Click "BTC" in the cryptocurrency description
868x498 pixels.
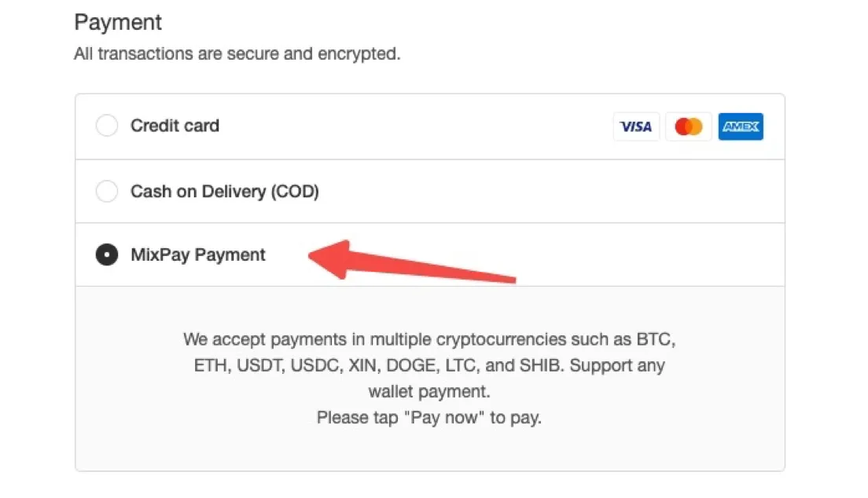click(654, 339)
